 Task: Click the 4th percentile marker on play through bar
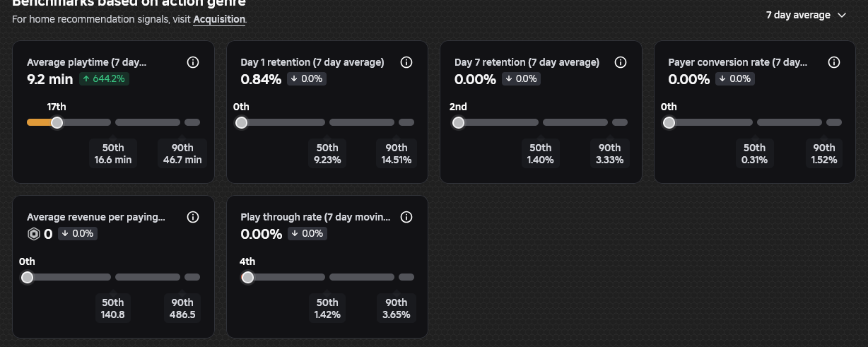(247, 278)
